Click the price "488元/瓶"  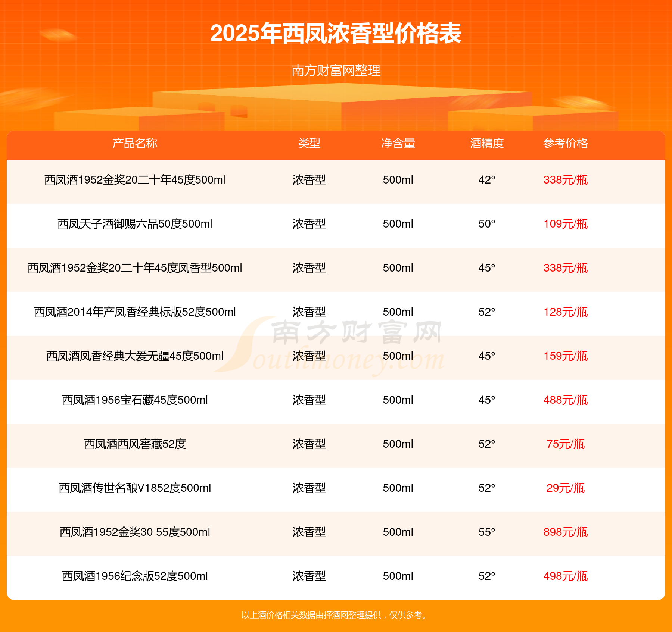[x=566, y=400]
